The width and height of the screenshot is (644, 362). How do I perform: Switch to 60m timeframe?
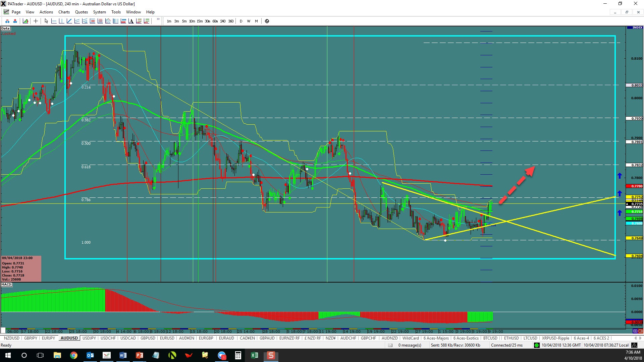(215, 21)
